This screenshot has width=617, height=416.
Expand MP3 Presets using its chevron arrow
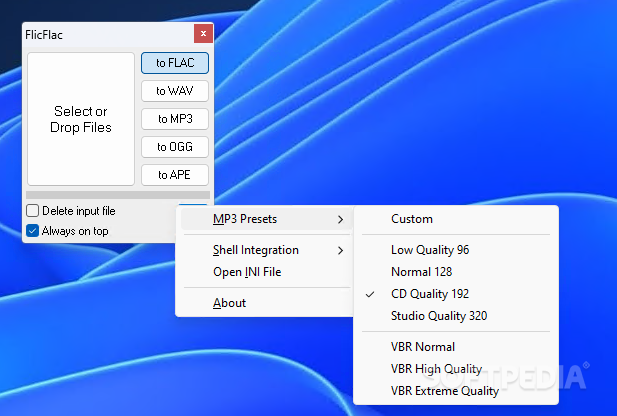[340, 220]
